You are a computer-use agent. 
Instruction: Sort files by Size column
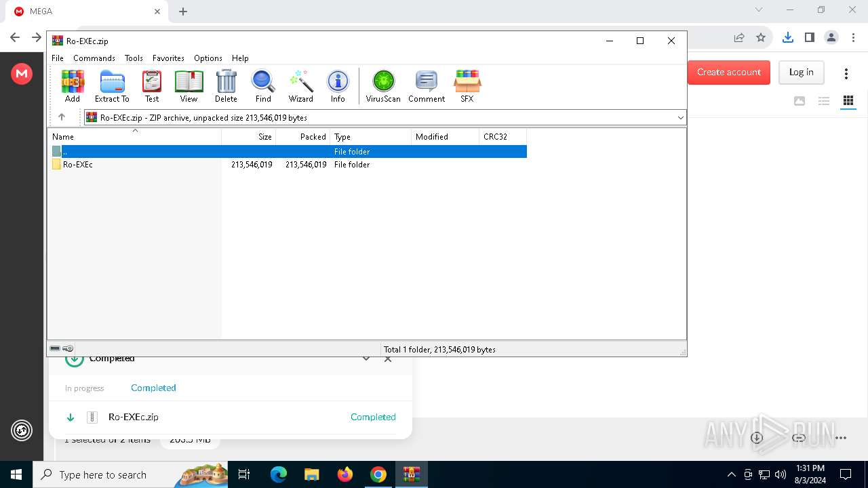[249, 136]
